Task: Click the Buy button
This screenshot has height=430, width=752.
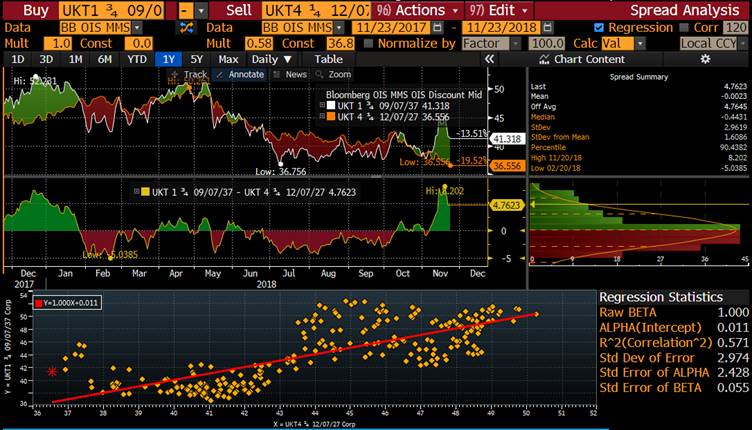Action: pyautogui.click(x=36, y=9)
